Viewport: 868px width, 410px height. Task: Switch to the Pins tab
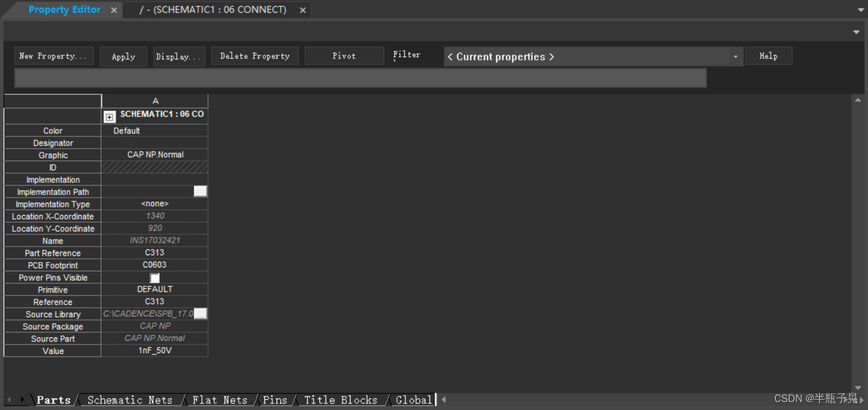(275, 400)
